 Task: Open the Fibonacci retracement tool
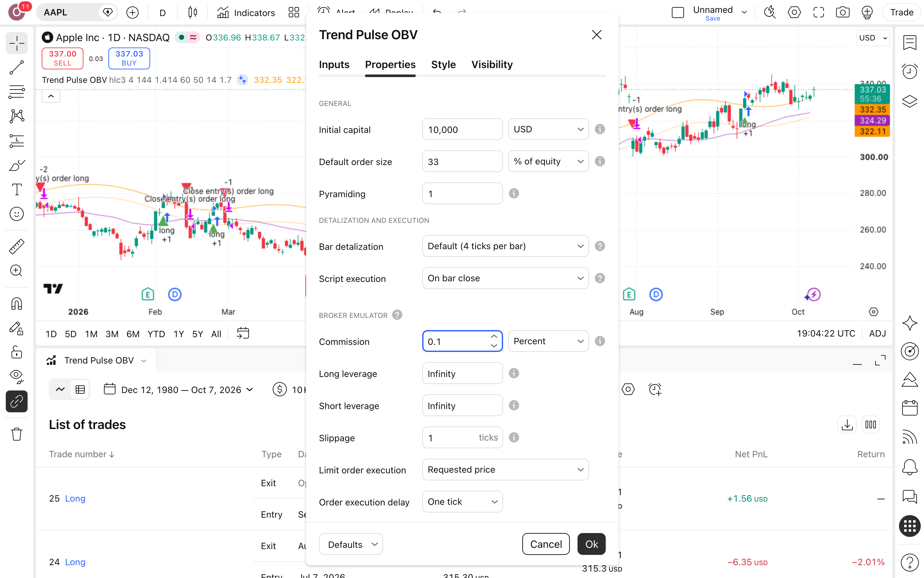point(16,92)
